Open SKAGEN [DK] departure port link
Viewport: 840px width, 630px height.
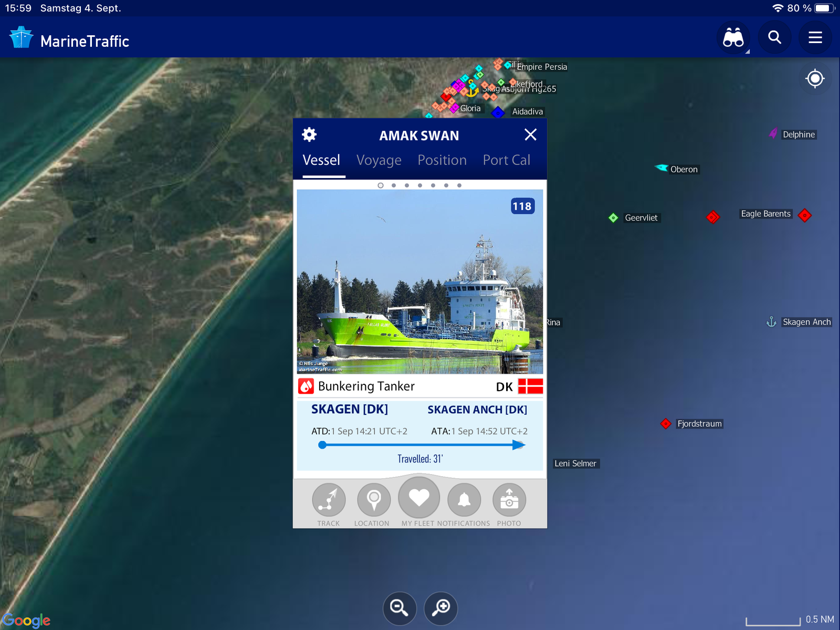350,409
